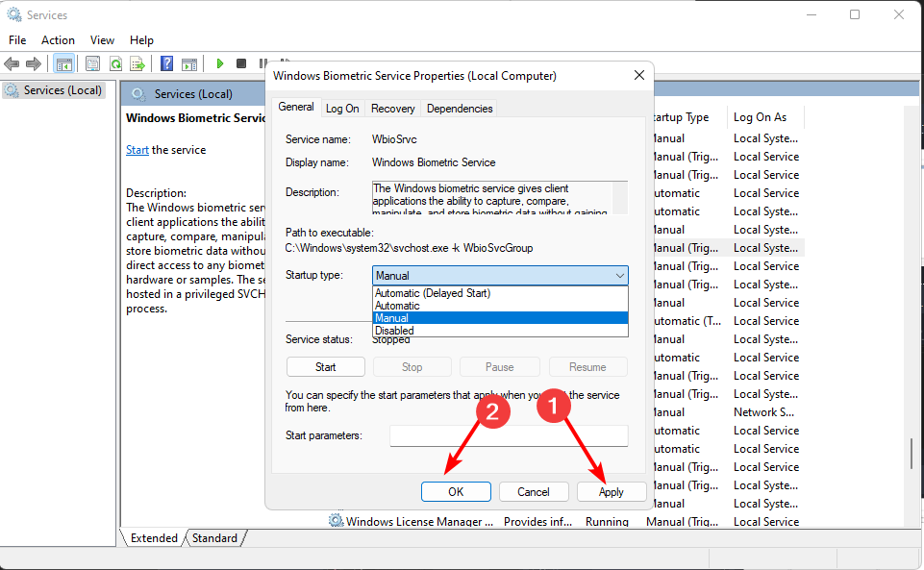Screen dimensions: 924x570
Task: Click the Cancel button
Action: point(534,492)
